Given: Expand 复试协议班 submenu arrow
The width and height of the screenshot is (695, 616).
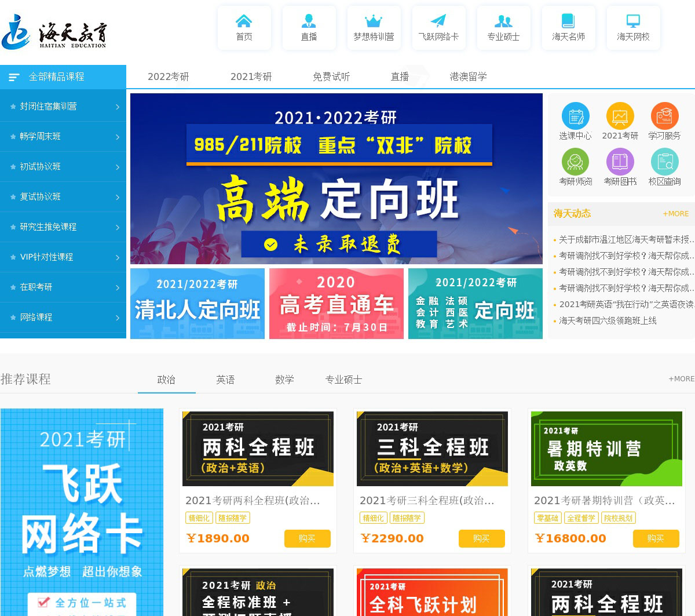Looking at the screenshot, I should 118,197.
